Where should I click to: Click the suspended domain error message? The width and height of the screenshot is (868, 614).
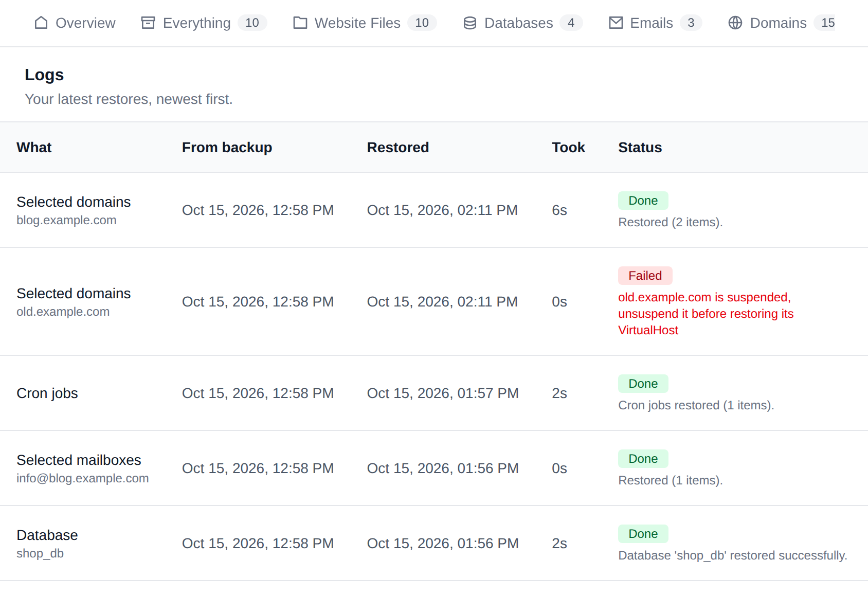(x=706, y=314)
